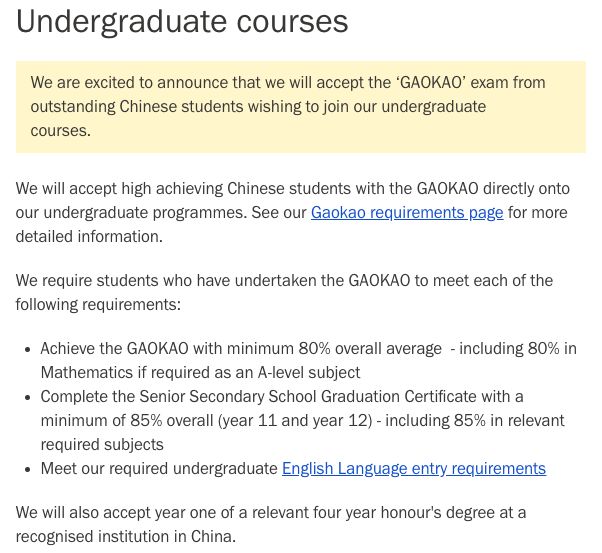
Task: Open the English Language entry requirements link
Action: [x=413, y=468]
